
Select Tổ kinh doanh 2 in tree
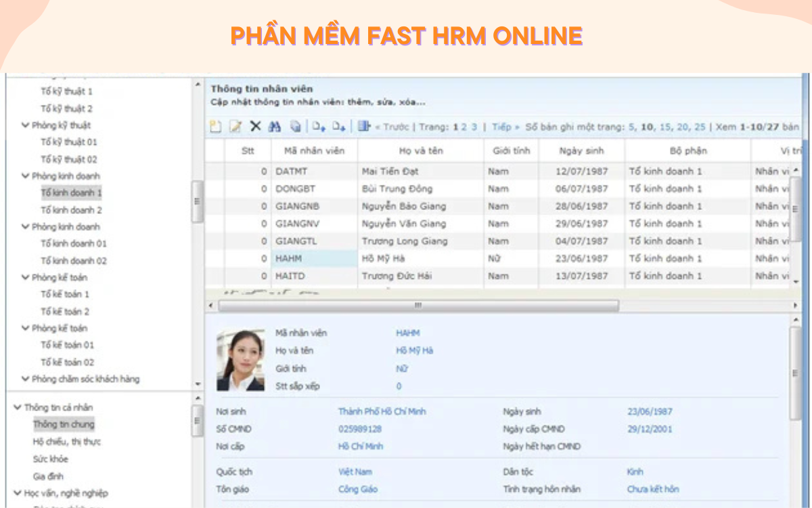tap(71, 210)
